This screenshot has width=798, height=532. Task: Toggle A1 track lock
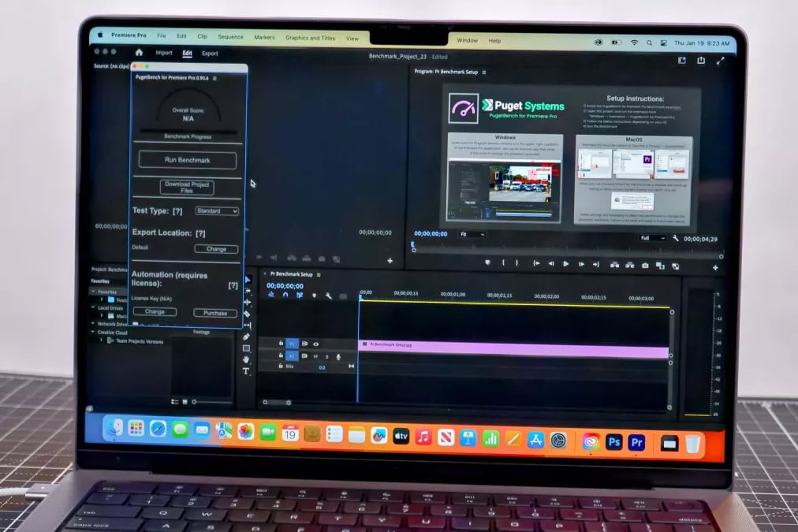pyautogui.click(x=281, y=355)
